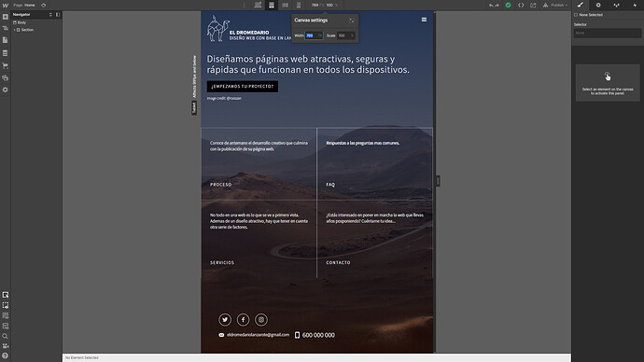The width and height of the screenshot is (644, 362).
Task: Check the green saved status indicator
Action: [x=508, y=5]
